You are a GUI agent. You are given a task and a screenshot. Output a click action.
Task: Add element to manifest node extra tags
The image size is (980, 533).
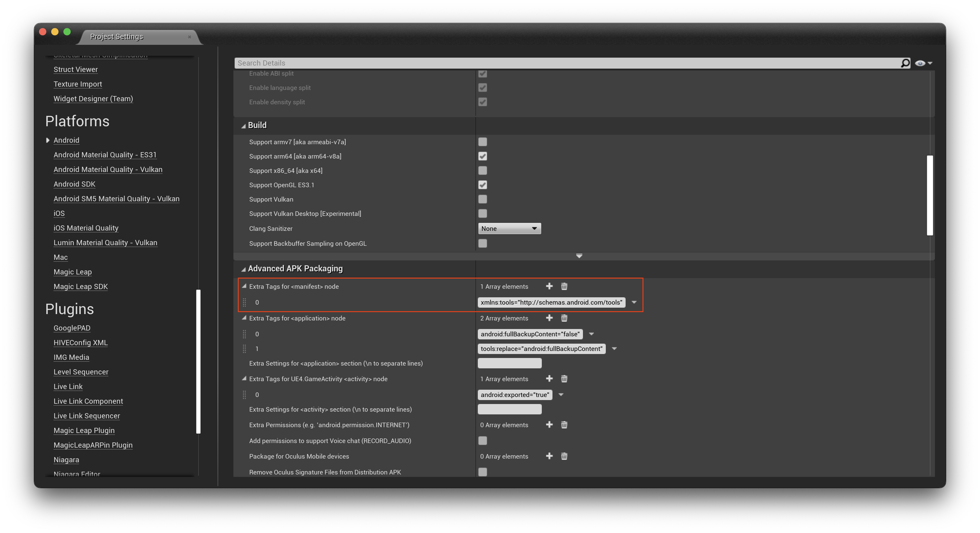tap(549, 286)
